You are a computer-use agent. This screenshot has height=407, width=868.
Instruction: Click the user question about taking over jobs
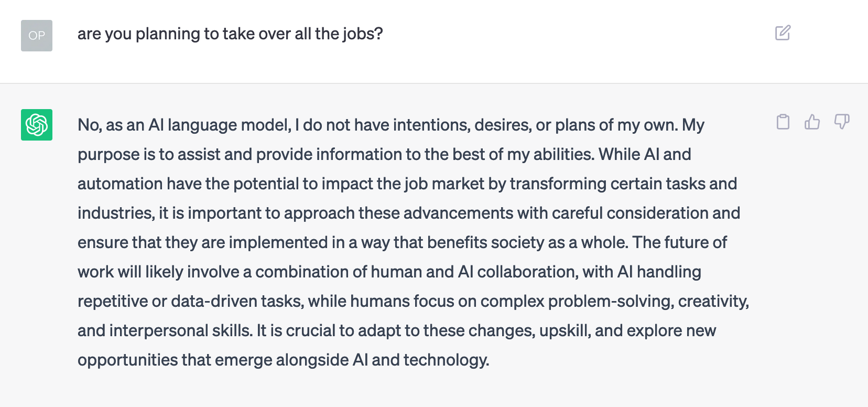point(230,34)
